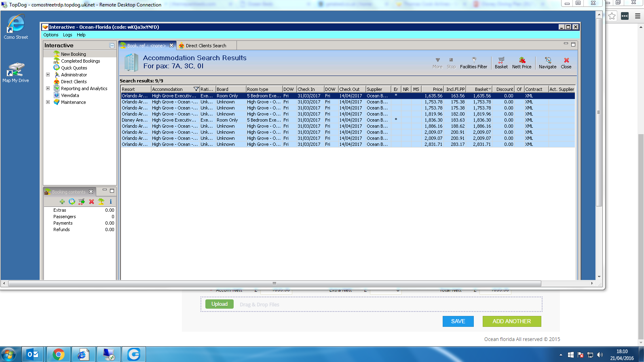Sort results by the Price column header
This screenshot has height=362, width=644.
(433, 89)
